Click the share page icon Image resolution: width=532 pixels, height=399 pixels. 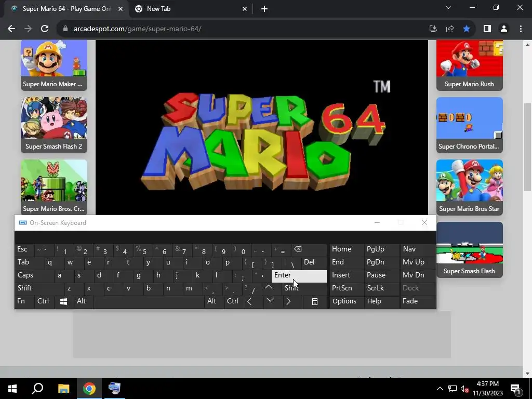[450, 29]
